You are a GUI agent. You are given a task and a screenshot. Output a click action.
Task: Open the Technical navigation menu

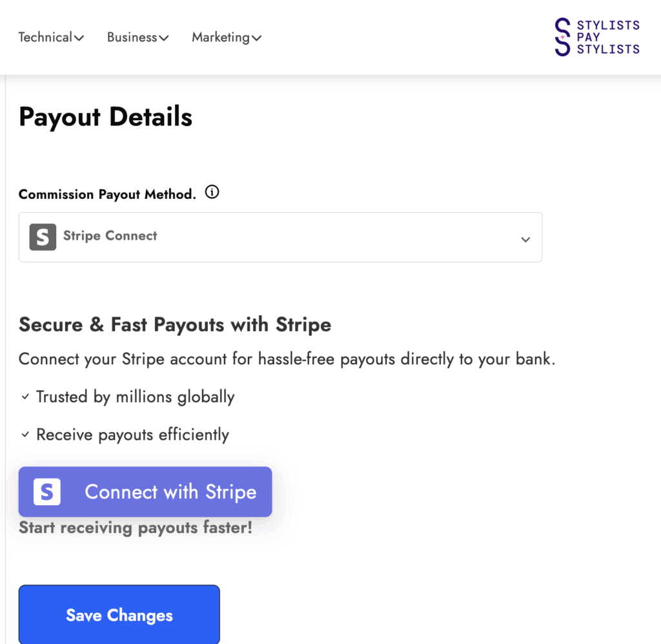click(x=45, y=37)
